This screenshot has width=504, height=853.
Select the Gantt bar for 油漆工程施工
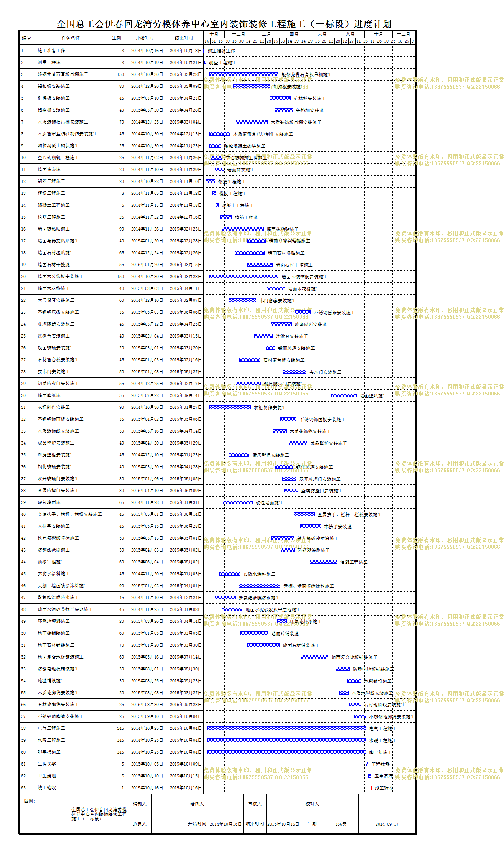(323, 562)
